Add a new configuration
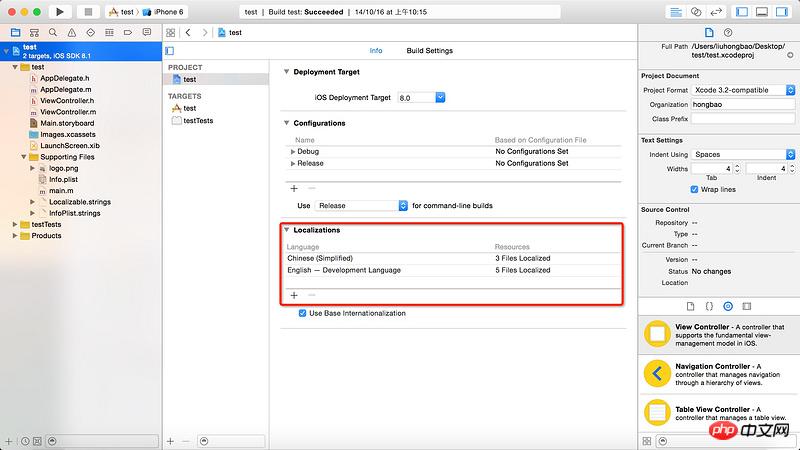Screen dimensions: 800x450 coord(294,188)
